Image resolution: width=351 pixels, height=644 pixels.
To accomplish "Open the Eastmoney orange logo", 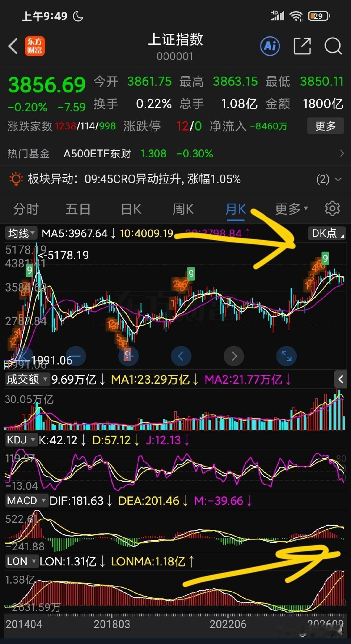I will point(35,46).
